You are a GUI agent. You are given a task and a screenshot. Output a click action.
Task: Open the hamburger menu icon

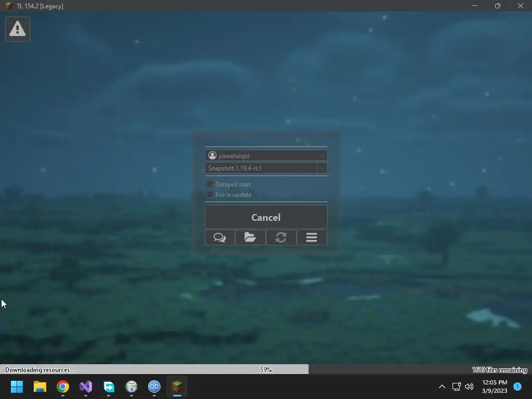312,237
